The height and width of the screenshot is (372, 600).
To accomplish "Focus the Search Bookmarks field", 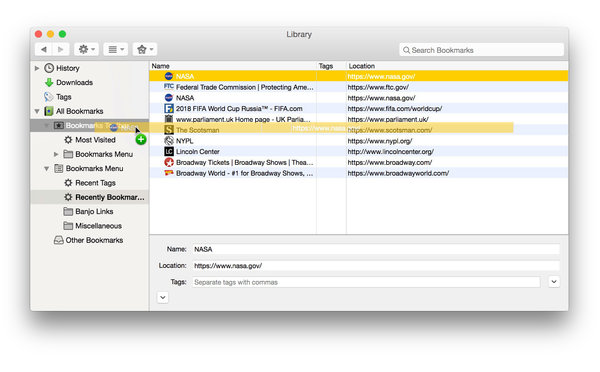I will pyautogui.click(x=481, y=50).
